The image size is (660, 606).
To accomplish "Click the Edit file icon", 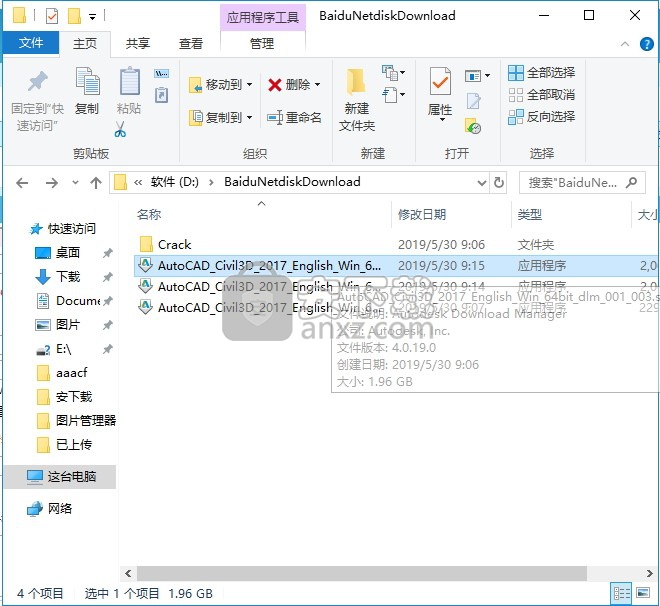I will tap(473, 101).
